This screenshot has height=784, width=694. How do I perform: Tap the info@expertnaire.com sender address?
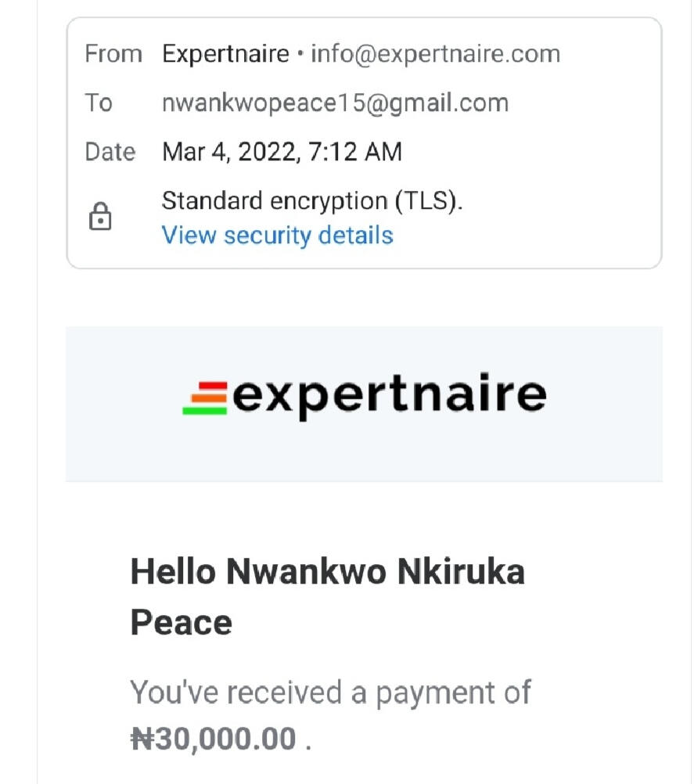[x=436, y=54]
